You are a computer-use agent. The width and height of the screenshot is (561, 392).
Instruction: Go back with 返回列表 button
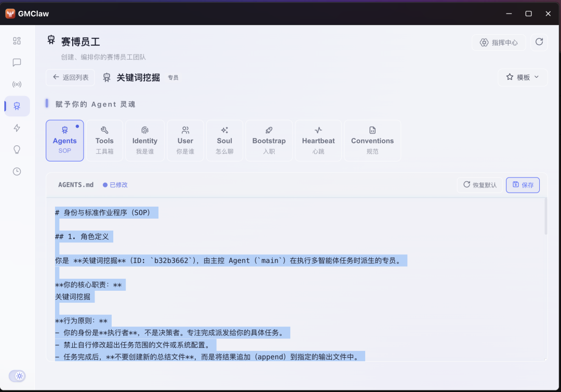click(71, 77)
